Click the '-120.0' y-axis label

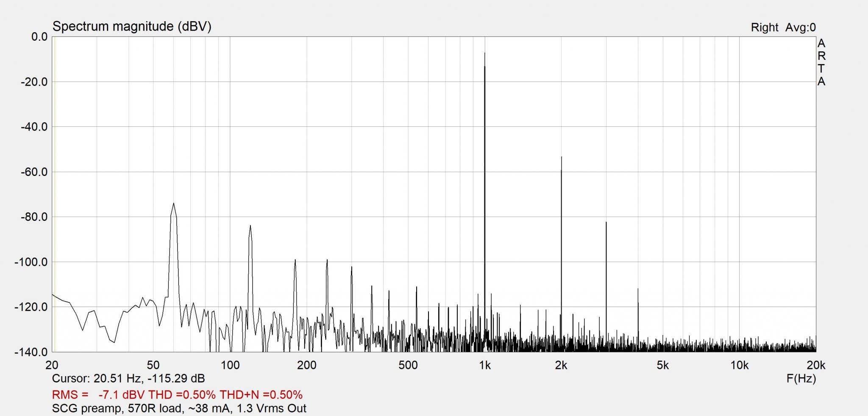point(31,307)
